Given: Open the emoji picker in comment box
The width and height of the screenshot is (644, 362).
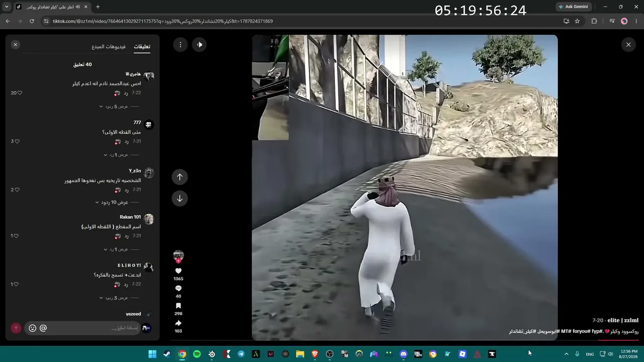Looking at the screenshot, I should pos(33,328).
